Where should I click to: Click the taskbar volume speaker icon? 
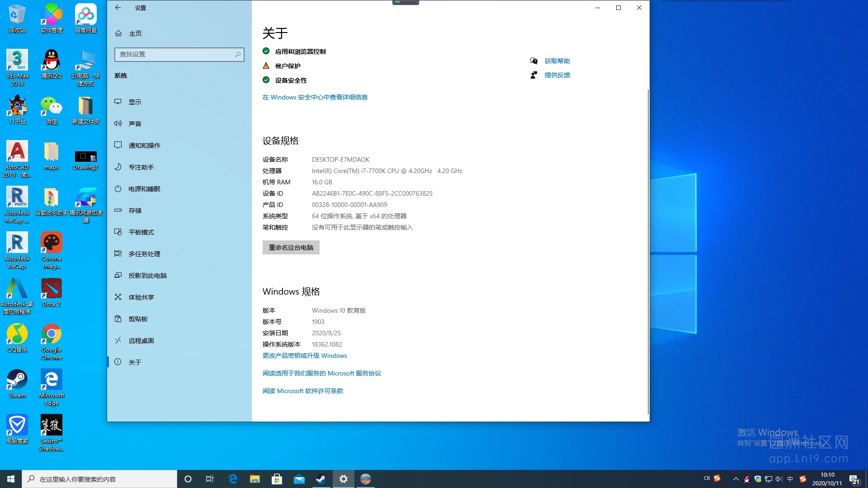[778, 479]
